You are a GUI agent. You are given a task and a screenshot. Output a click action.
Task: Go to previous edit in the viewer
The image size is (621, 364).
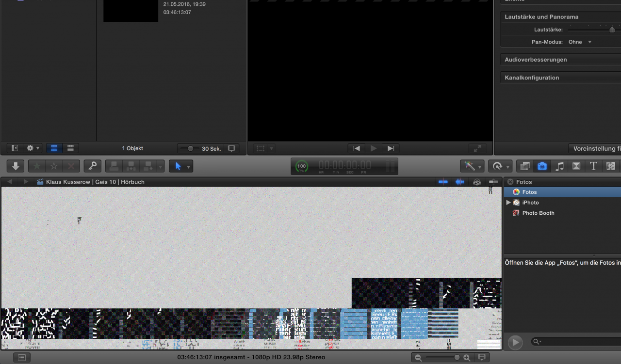tap(357, 148)
